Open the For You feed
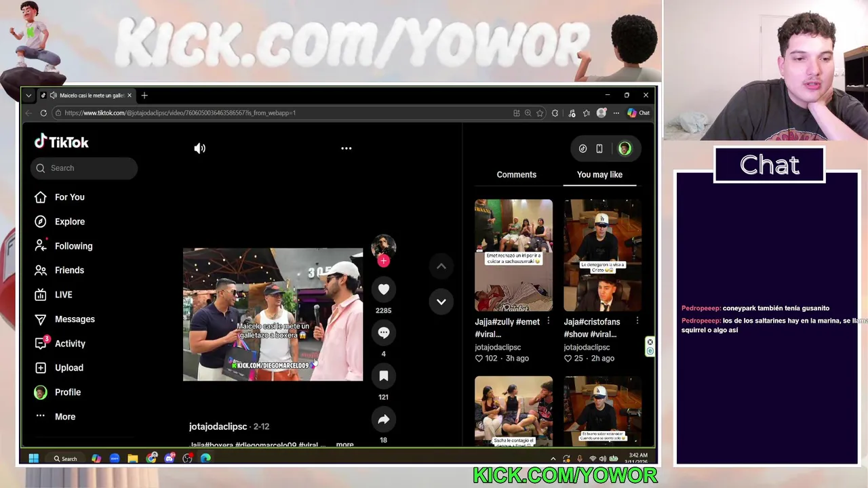868x488 pixels. coord(60,197)
